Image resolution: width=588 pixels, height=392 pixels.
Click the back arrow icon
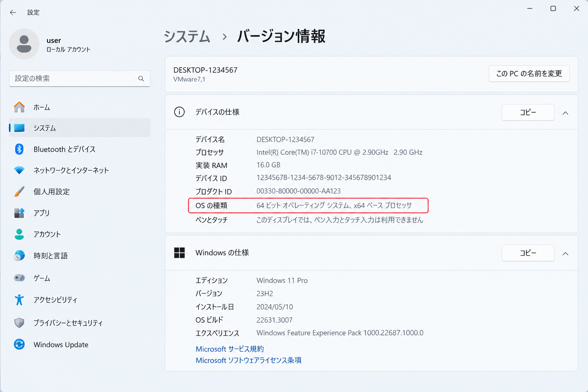point(13,12)
